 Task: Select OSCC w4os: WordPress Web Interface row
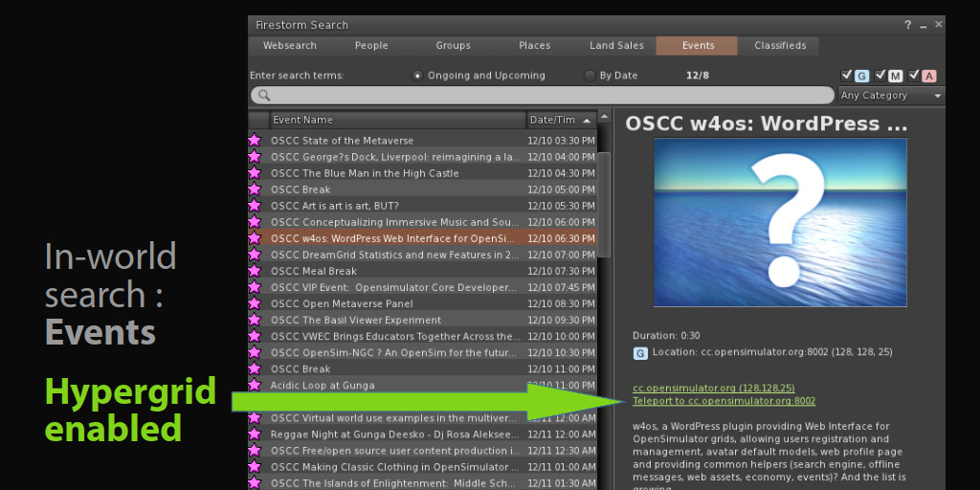(422, 238)
